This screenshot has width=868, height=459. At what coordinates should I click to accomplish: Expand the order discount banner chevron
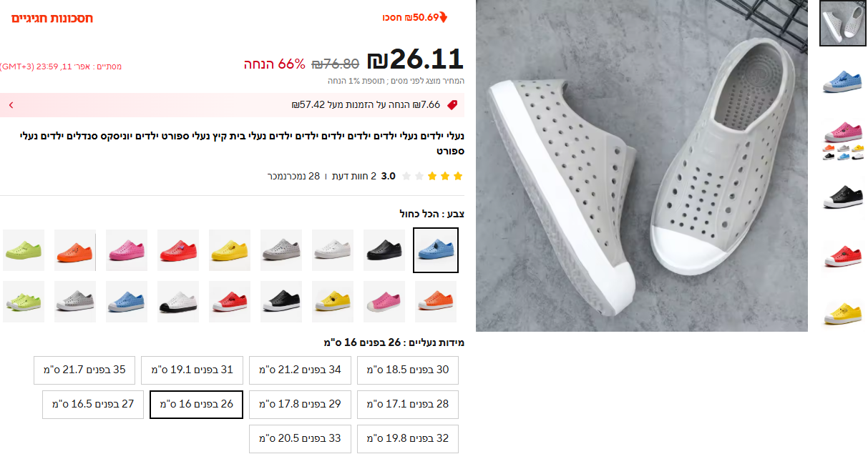point(11,105)
